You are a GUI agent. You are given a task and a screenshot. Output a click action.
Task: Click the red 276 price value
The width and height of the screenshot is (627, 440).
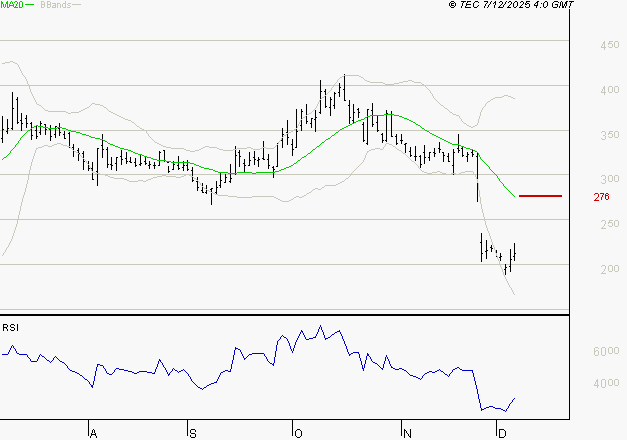click(601, 197)
